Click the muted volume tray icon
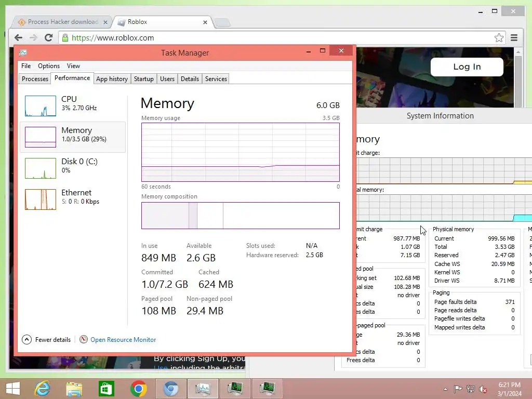The width and height of the screenshot is (532, 399). click(x=483, y=389)
